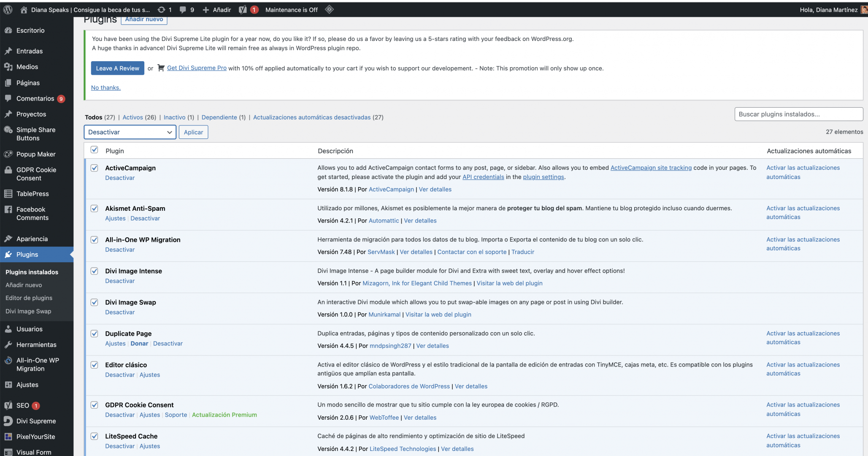Click the shopping cart icon before Get Divi Supreme Pro

[x=161, y=68]
